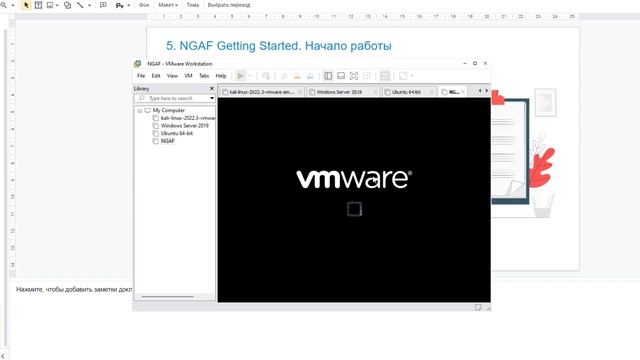Select the line tool in slides toolbar
The height and width of the screenshot is (360, 640).
[x=80, y=5]
